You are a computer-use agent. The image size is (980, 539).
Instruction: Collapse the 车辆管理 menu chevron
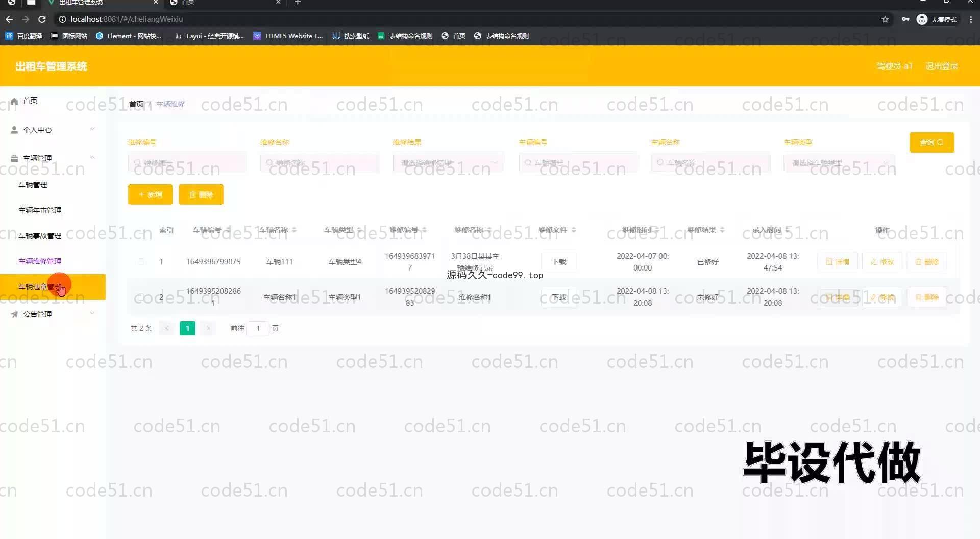92,158
